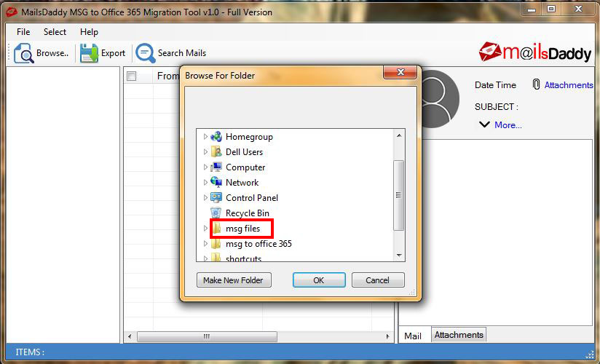This screenshot has height=364, width=600.
Task: Toggle the select-all checkbox beside From
Action: click(132, 76)
